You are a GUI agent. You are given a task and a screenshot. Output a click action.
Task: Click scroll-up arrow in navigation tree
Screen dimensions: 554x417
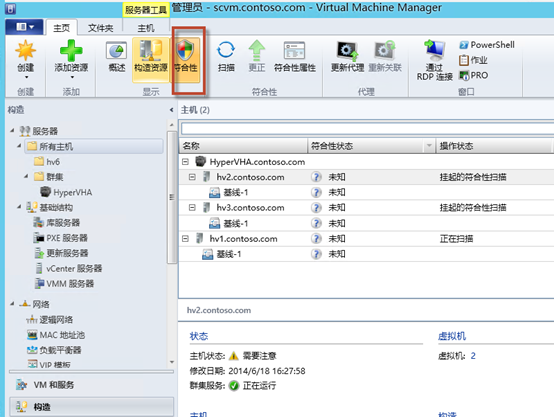tap(172, 125)
